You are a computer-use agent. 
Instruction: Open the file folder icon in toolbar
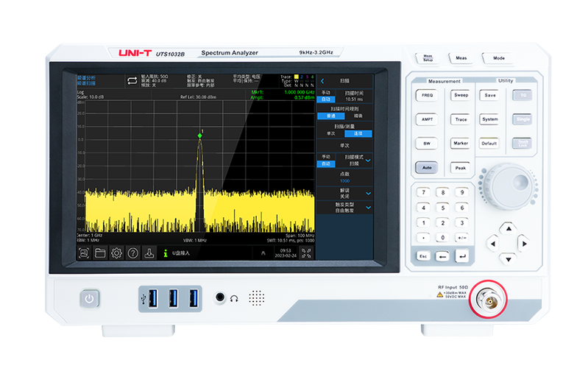coord(100,253)
